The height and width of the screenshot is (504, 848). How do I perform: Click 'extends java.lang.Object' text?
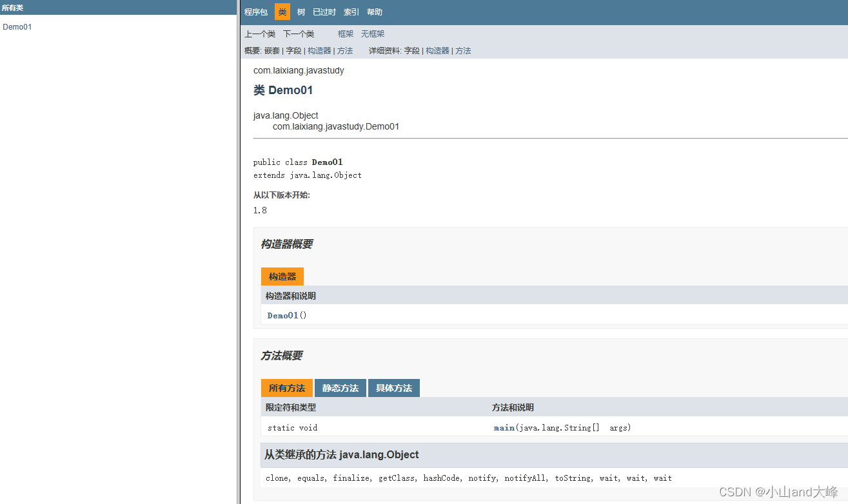point(308,175)
